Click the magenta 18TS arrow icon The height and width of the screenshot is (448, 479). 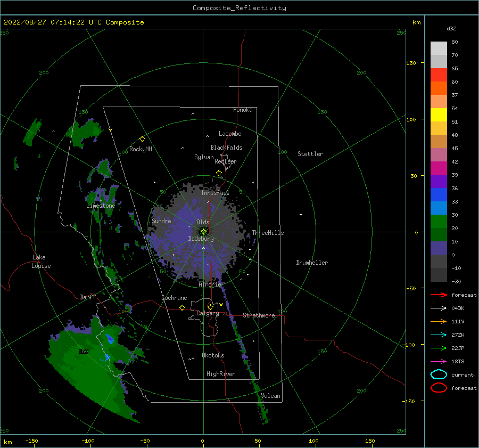tap(439, 362)
